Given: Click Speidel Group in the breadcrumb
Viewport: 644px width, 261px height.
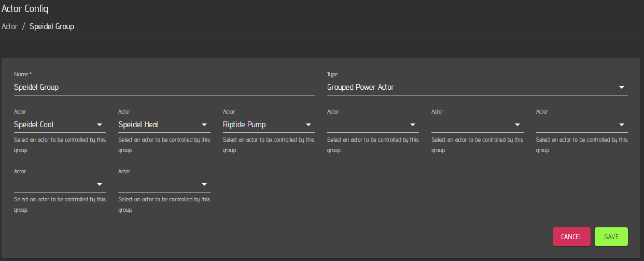Looking at the screenshot, I should [x=52, y=26].
